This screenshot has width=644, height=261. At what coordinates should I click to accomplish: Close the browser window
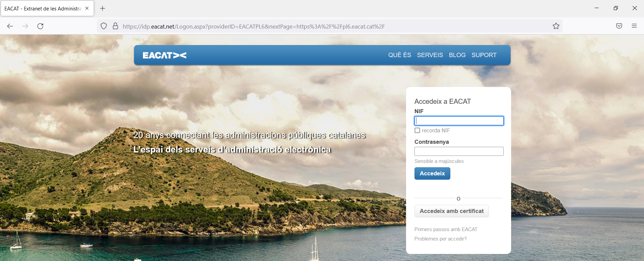tap(635, 8)
